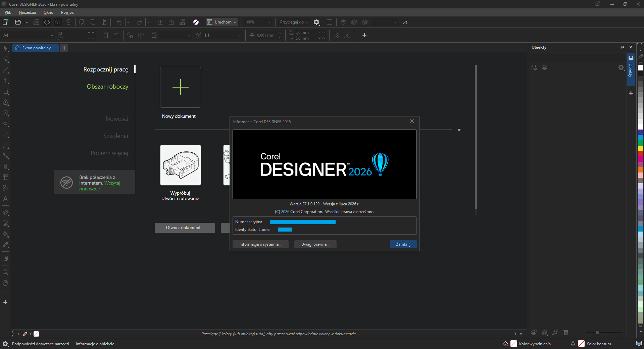Click the Print icon in the toolbar

point(68,22)
